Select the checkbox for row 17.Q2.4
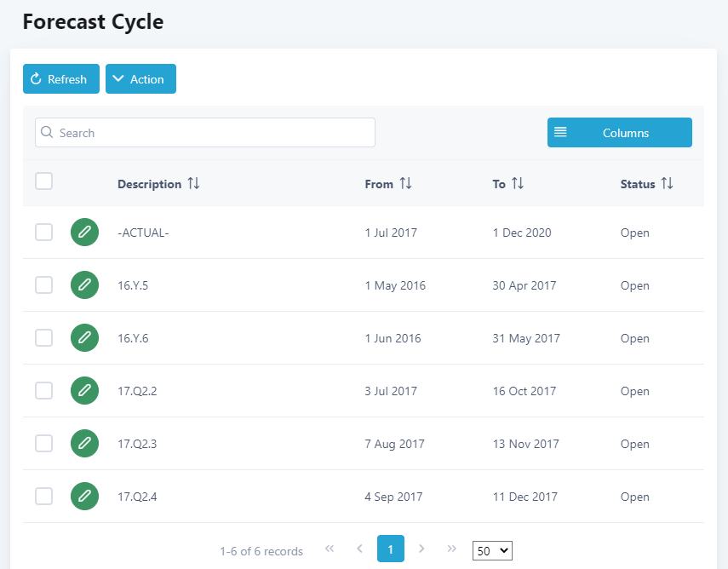Screen dimensions: 728x569 click(43, 497)
